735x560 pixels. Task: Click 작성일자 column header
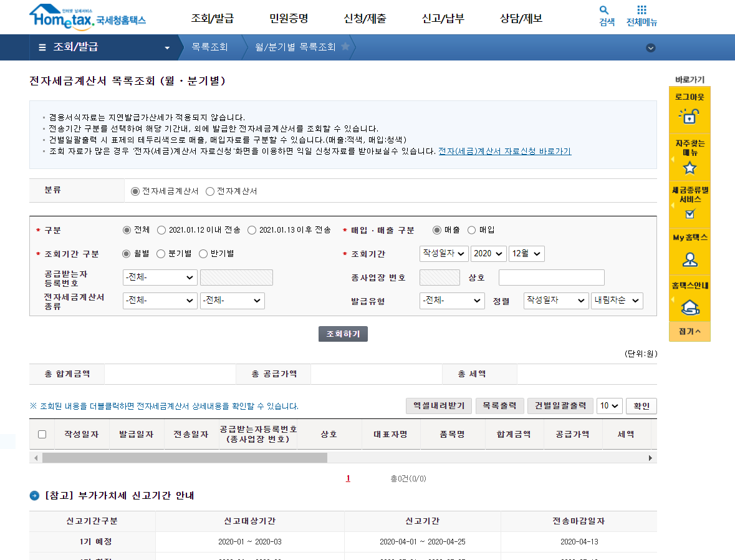tap(82, 434)
